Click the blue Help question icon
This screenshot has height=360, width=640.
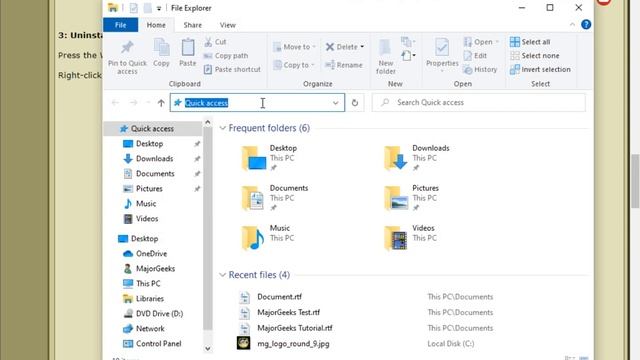[586, 24]
